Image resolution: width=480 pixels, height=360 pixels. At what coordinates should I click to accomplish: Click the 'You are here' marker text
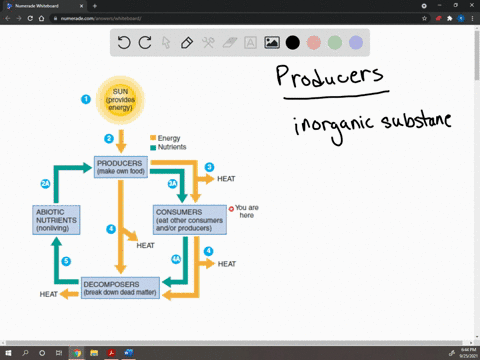pos(247,211)
